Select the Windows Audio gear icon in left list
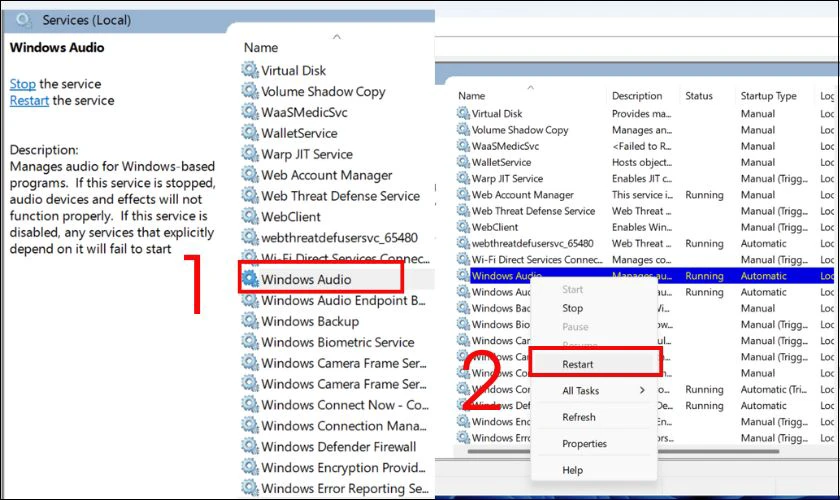 pyautogui.click(x=249, y=279)
